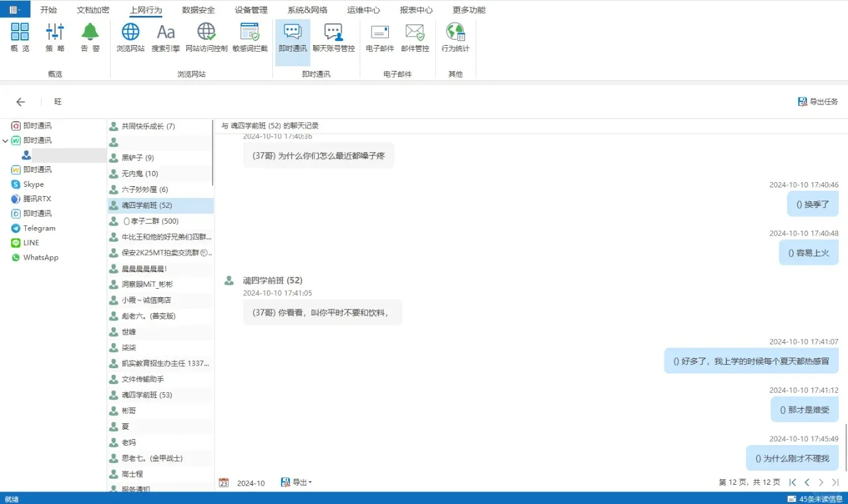
Task: View 行为统计 statistics
Action: (455, 38)
